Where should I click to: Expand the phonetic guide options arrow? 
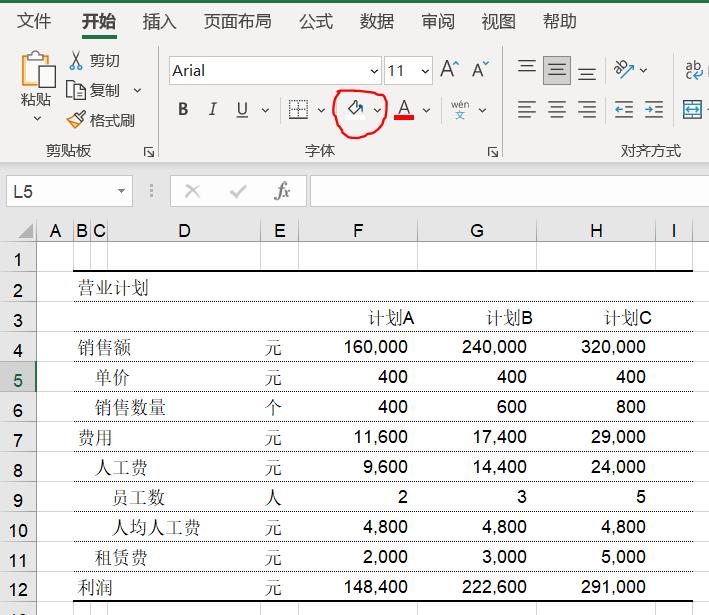click(482, 110)
